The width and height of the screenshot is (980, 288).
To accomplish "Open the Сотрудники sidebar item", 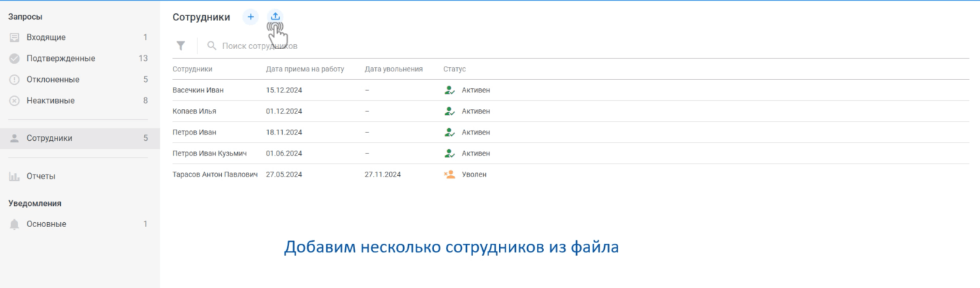I will coord(50,139).
